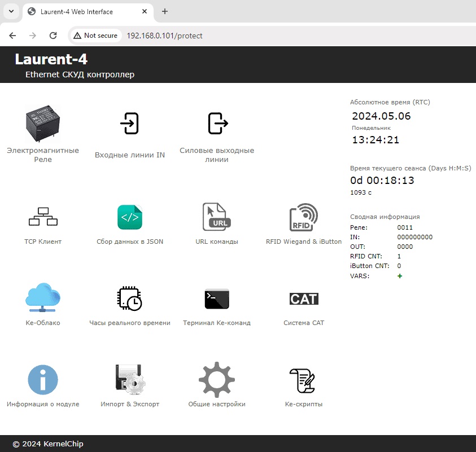Reload the page with the refresh icon

(53, 36)
